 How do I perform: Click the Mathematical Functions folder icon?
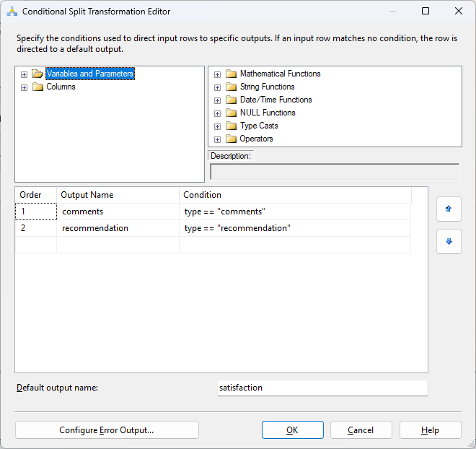coord(231,74)
